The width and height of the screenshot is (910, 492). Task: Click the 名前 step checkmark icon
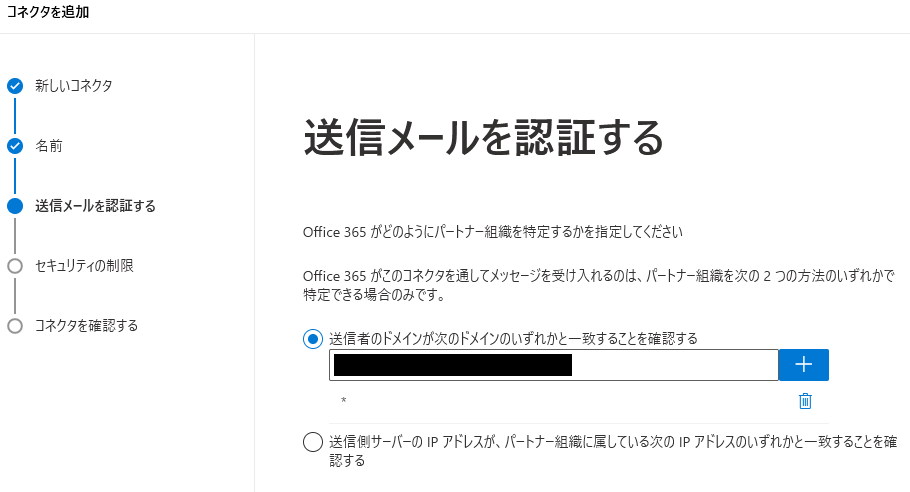pos(15,146)
